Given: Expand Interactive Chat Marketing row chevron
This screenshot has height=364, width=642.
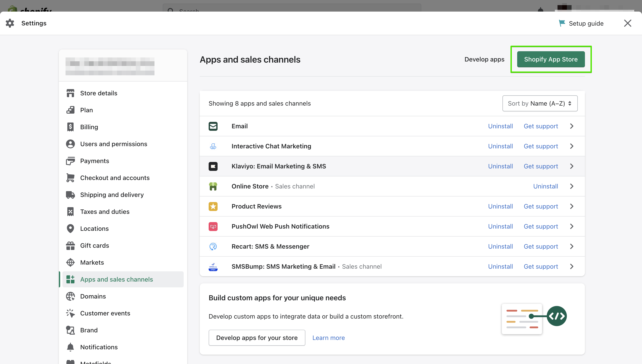Looking at the screenshot, I should [x=572, y=146].
